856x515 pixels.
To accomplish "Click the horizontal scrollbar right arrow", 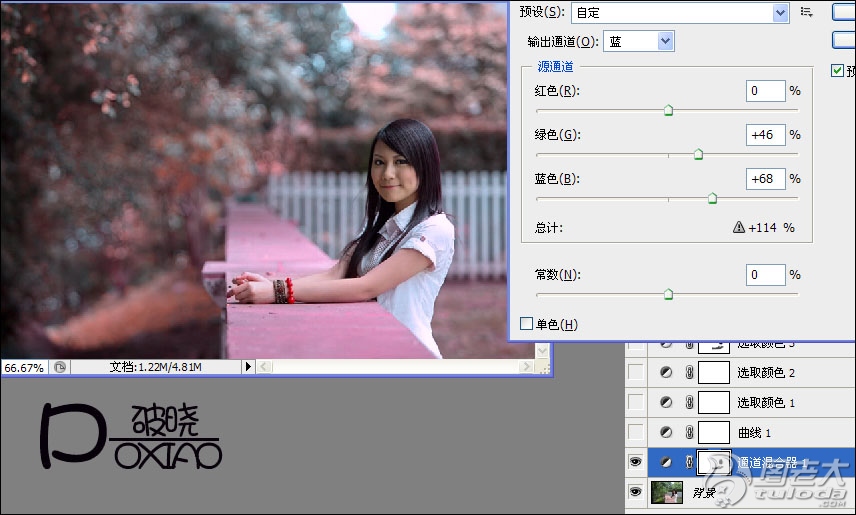I will pos(527,366).
